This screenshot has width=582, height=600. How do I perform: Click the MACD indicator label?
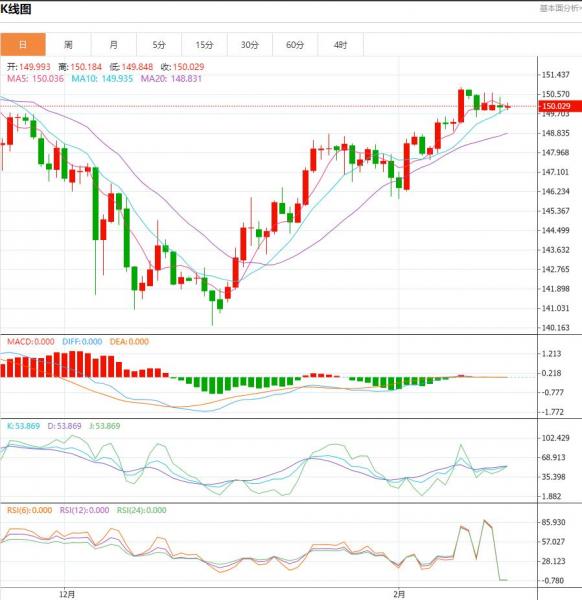tap(31, 342)
